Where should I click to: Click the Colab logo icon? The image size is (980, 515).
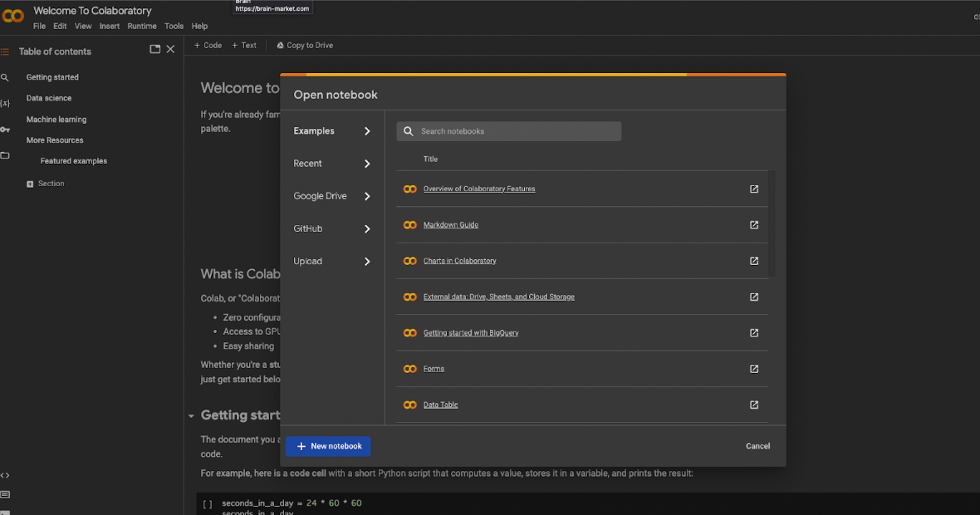(x=12, y=16)
